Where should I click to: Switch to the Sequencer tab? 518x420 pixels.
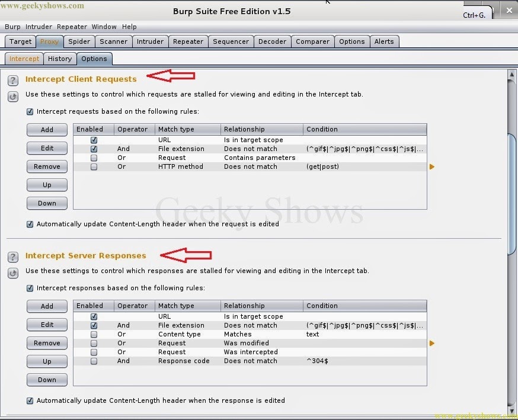tap(231, 41)
